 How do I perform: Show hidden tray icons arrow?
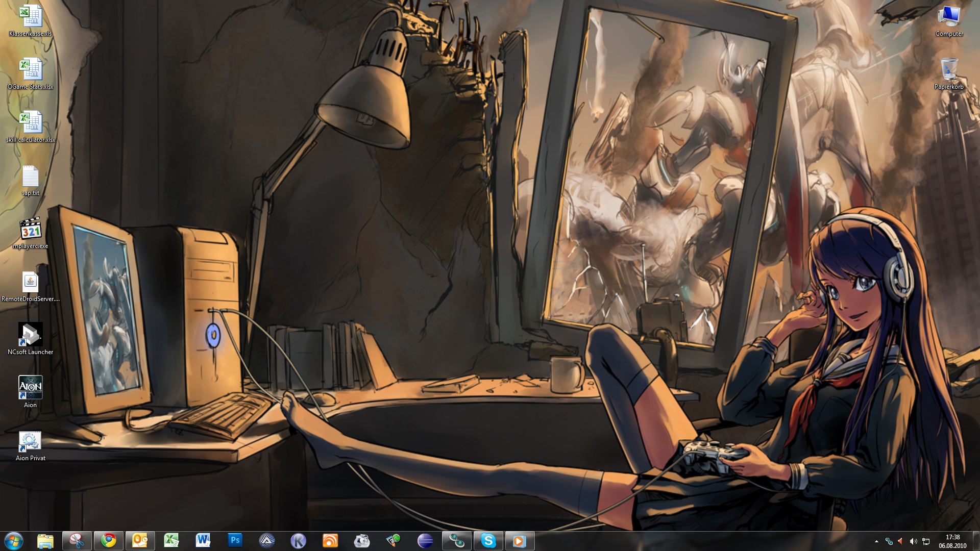coord(876,541)
